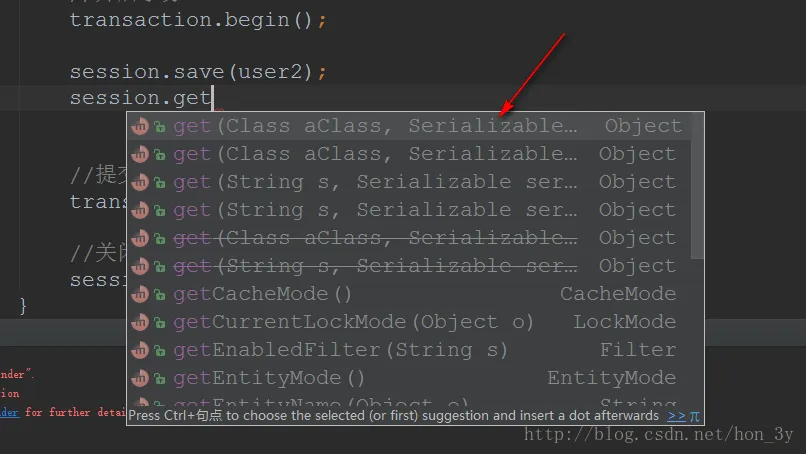Pick the getCacheMode() completion entry
This screenshot has height=454, width=806.
[x=263, y=294]
